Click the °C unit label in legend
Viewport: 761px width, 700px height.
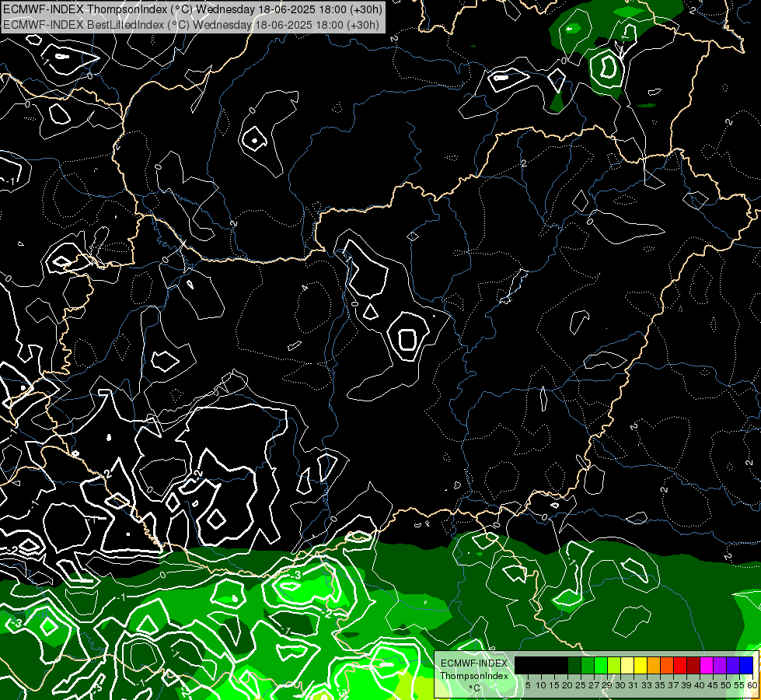click(475, 688)
